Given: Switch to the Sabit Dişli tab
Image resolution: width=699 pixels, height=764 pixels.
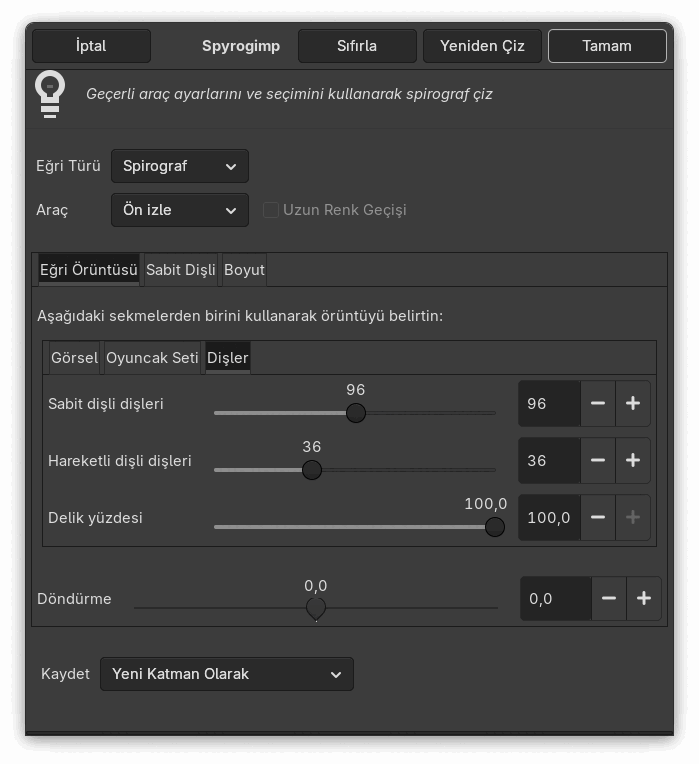Looking at the screenshot, I should [181, 269].
